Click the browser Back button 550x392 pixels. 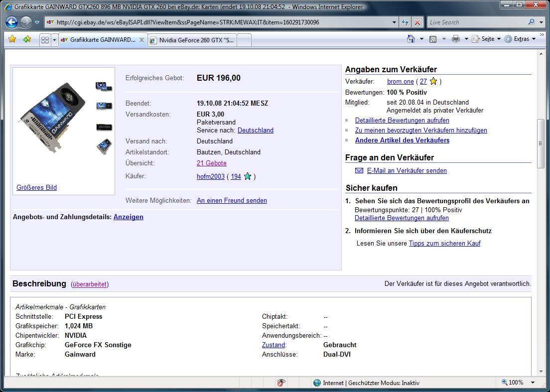tap(11, 22)
